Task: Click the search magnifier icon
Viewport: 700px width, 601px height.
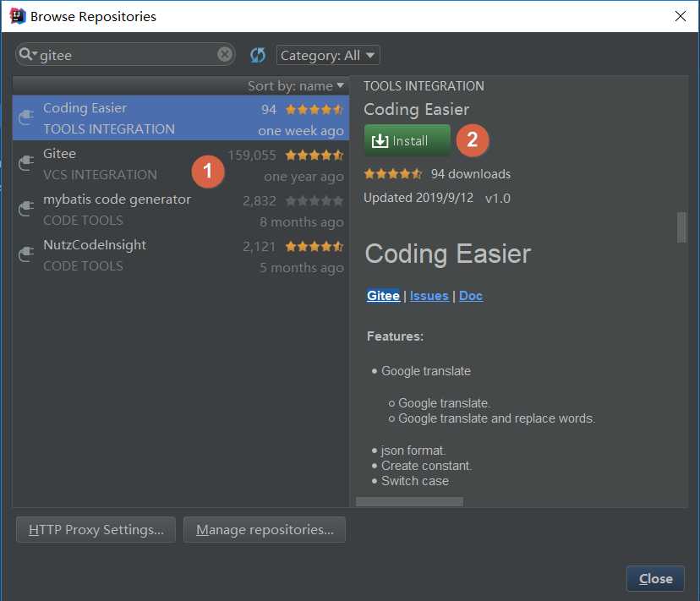Action: coord(26,54)
